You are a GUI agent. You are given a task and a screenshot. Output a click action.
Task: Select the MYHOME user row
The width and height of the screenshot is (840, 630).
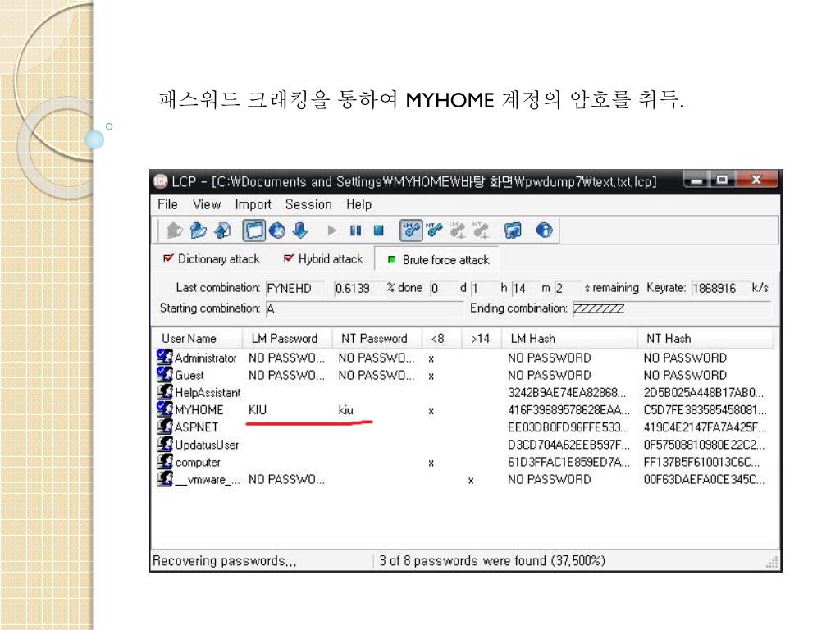[464, 410]
